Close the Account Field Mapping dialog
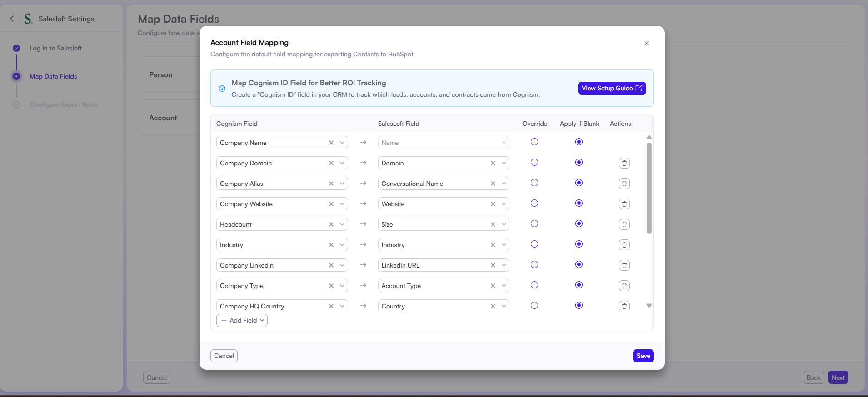 tap(646, 43)
